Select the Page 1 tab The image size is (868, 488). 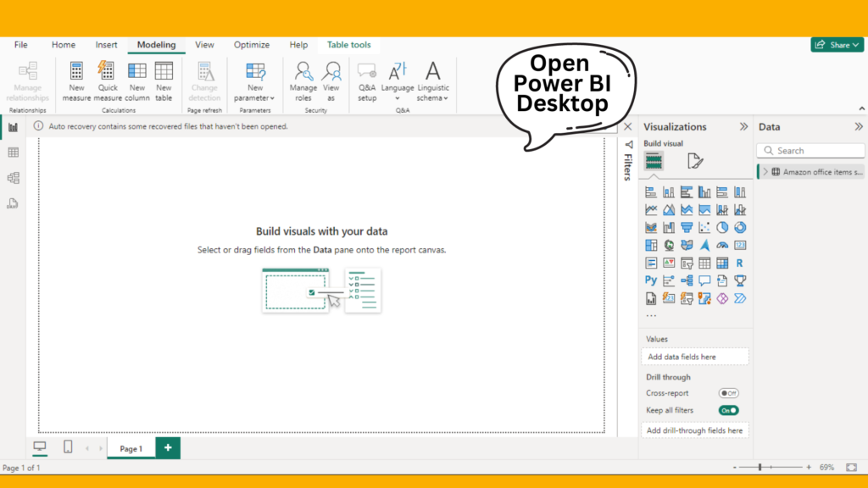(x=131, y=448)
